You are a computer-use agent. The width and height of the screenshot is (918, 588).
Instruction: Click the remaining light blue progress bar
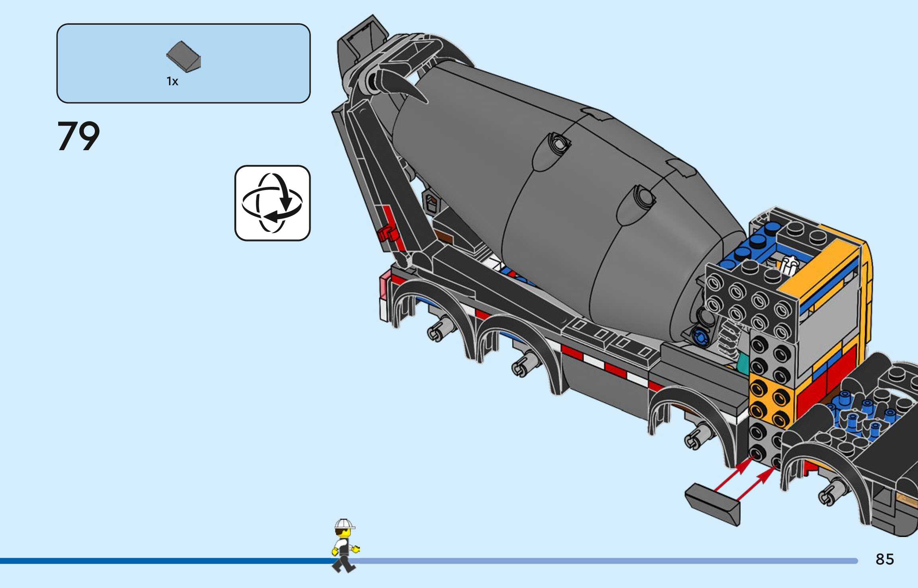(x=598, y=561)
